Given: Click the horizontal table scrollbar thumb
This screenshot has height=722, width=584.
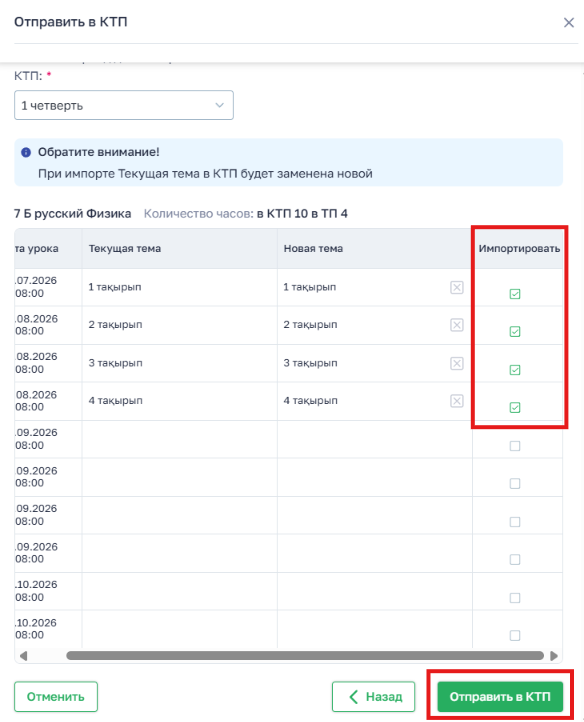Looking at the screenshot, I should tap(305, 656).
